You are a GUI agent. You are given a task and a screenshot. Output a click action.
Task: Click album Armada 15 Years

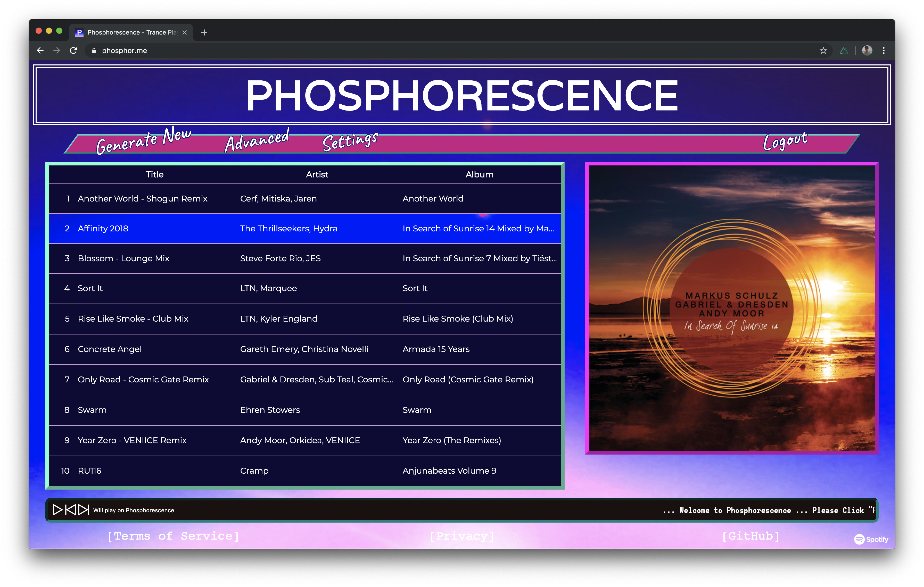[436, 349]
